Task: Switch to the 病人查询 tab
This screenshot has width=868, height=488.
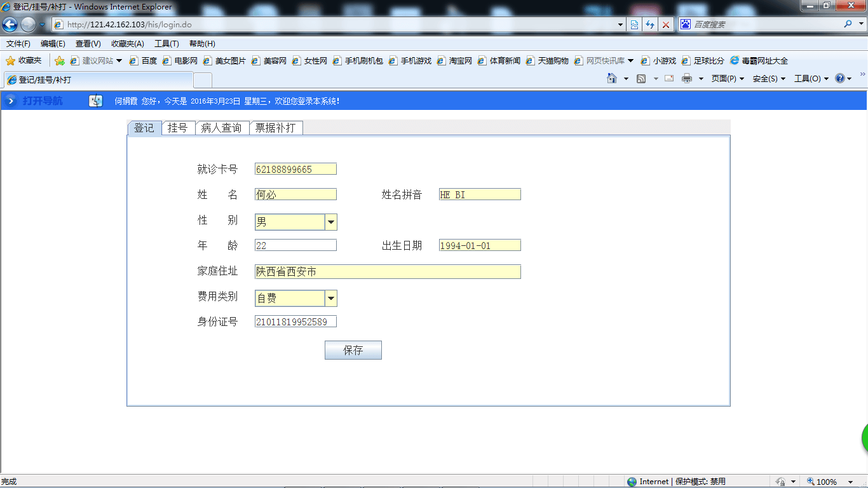Action: pyautogui.click(x=222, y=127)
